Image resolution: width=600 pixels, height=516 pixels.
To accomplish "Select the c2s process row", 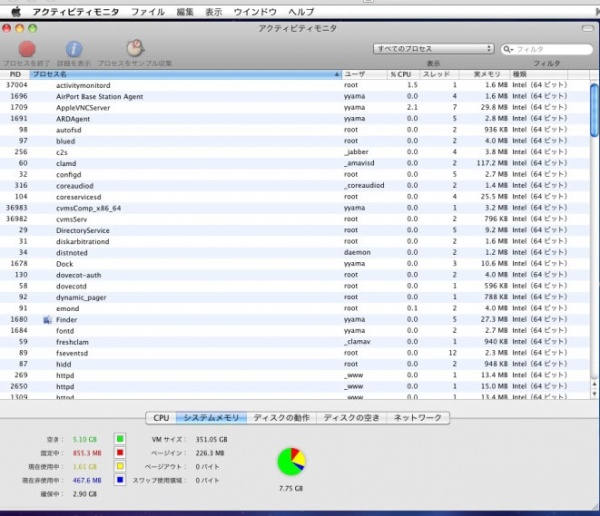I will pyautogui.click(x=295, y=152).
